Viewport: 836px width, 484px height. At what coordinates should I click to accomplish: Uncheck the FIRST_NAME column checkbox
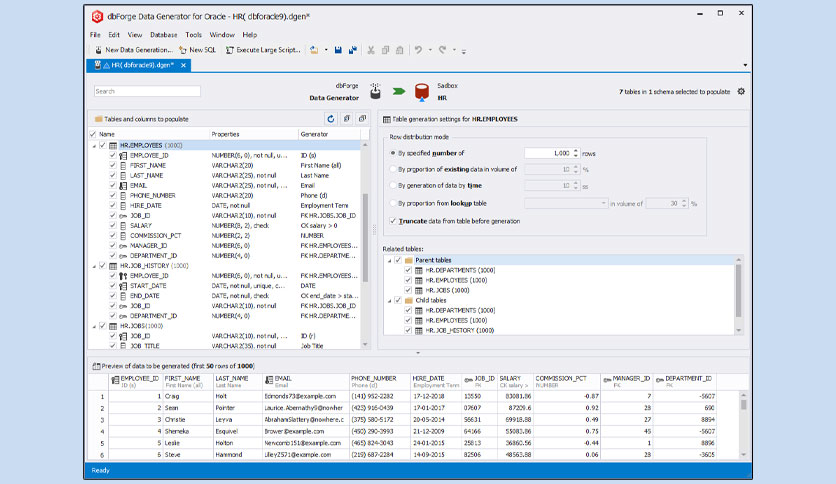112,165
